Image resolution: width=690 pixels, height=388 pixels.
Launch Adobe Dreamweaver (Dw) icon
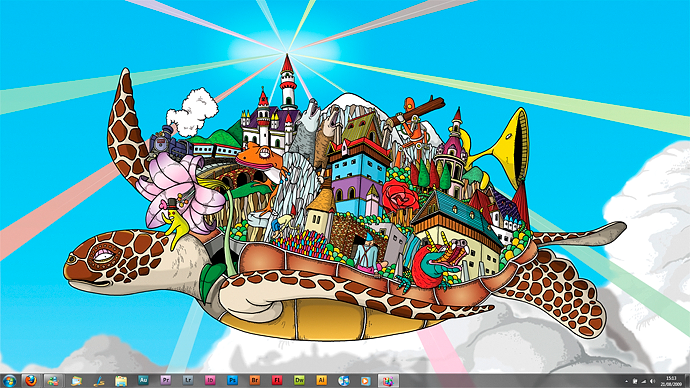(x=299, y=380)
